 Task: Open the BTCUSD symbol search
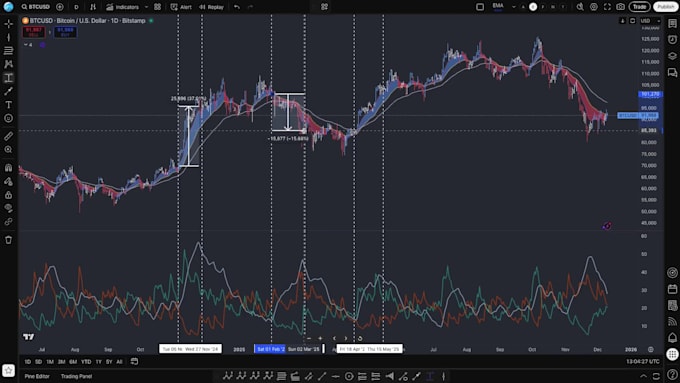point(36,7)
